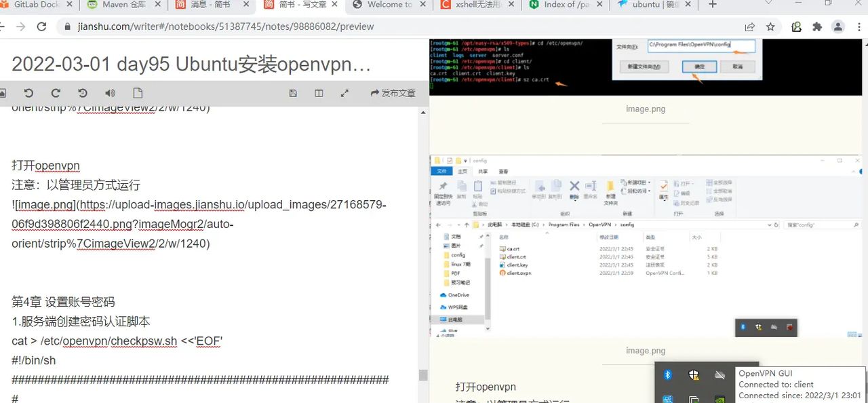Click the redo icon in the editor toolbar
Viewport: 868px width, 403px height.
[55, 93]
